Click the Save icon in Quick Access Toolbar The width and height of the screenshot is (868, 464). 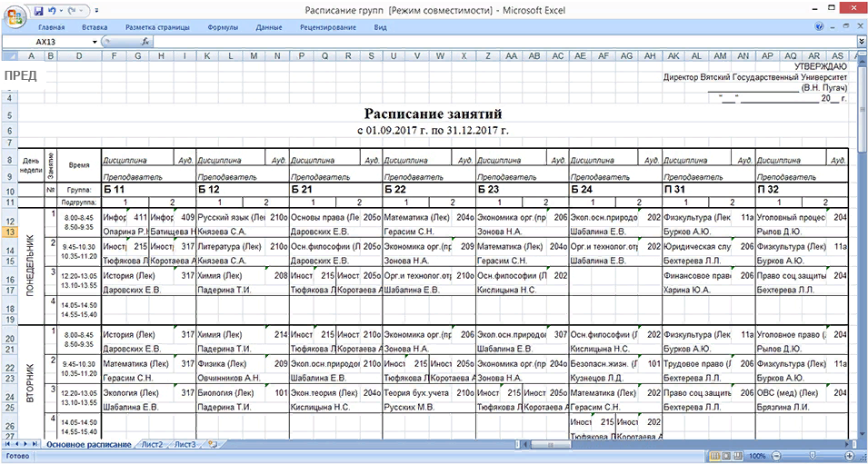38,9
